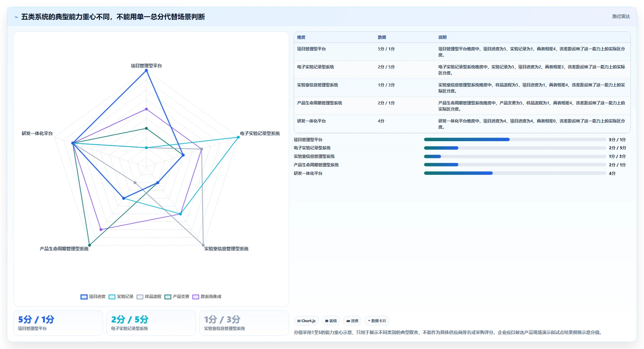This screenshot has height=349, width=644.
Task: Select the 说明 column header
Action: (x=442, y=37)
